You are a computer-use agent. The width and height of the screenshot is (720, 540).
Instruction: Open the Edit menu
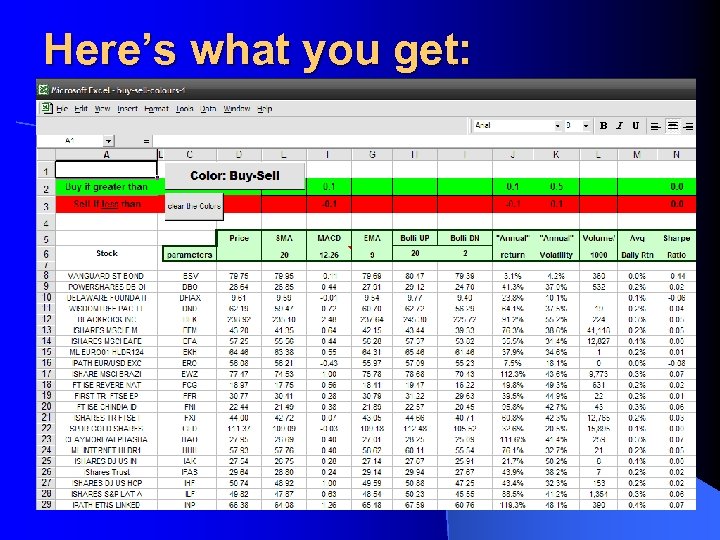[x=81, y=109]
